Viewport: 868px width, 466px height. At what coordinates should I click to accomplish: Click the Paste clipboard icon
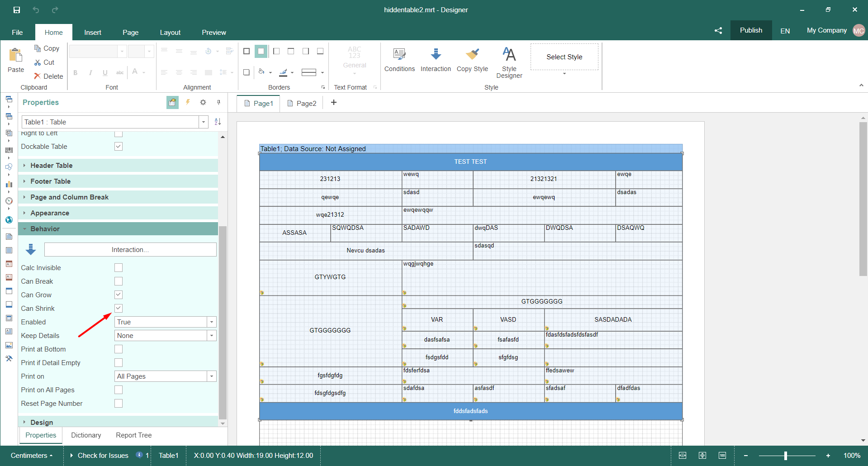pyautogui.click(x=16, y=55)
